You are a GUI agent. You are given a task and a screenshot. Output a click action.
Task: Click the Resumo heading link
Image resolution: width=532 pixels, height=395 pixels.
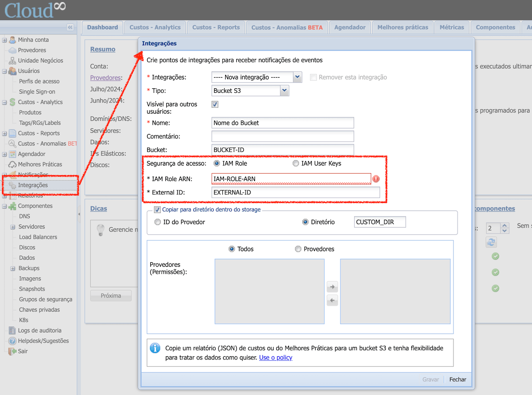(x=103, y=49)
